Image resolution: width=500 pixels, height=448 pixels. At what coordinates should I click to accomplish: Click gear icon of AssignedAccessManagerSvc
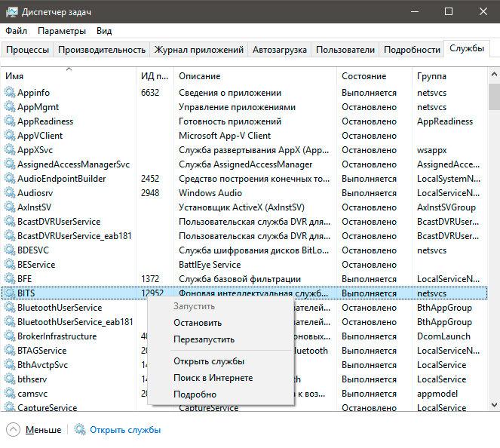pyautogui.click(x=10, y=164)
